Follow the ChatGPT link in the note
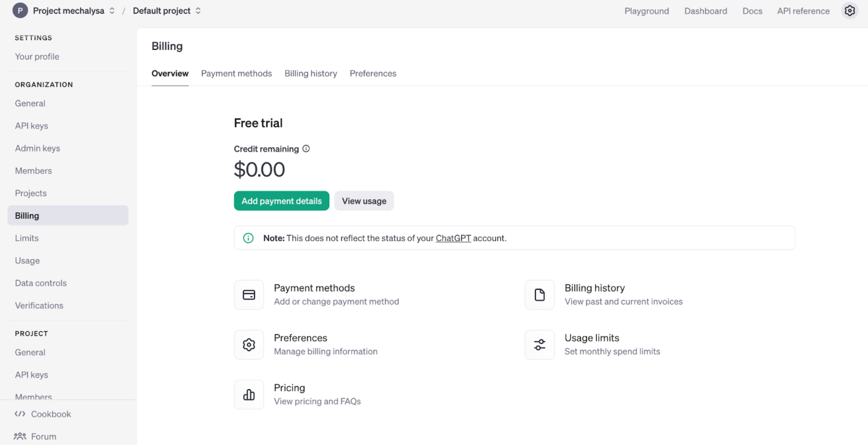This screenshot has height=445, width=868. (453, 238)
